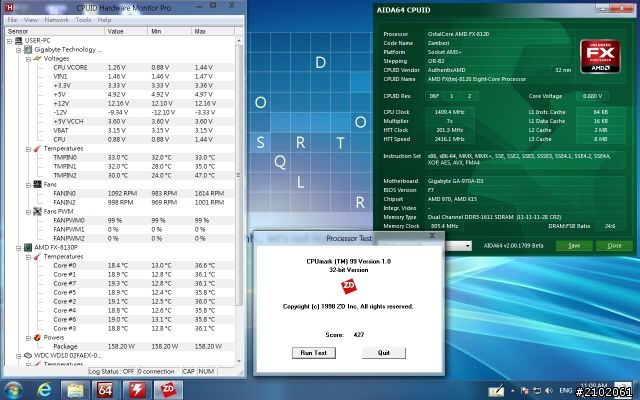Collapse the USER-PC tree node
The image size is (640, 400).
click(9, 41)
